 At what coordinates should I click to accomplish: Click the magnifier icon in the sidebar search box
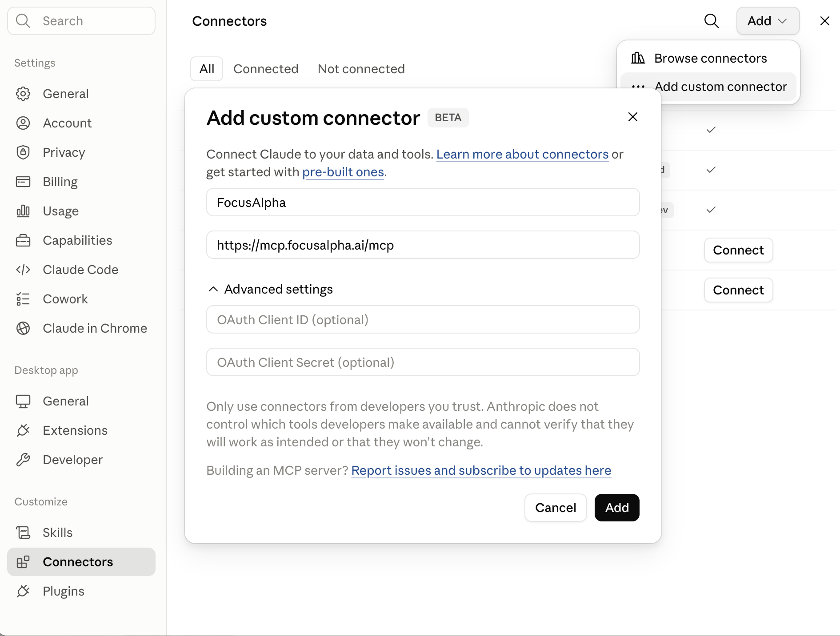click(x=23, y=21)
